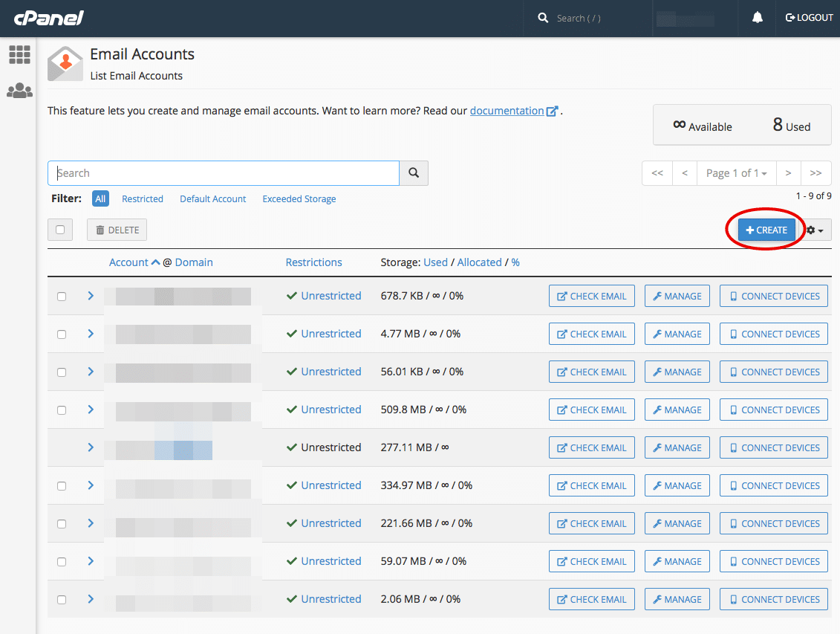
Task: Click Unrestricted link in 2.06 MB row
Action: click(331, 599)
